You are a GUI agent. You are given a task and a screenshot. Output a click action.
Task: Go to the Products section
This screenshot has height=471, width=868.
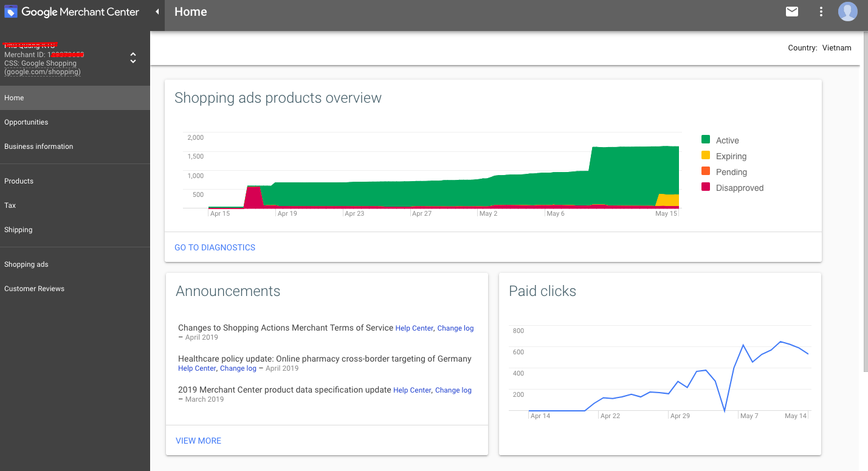tap(19, 181)
